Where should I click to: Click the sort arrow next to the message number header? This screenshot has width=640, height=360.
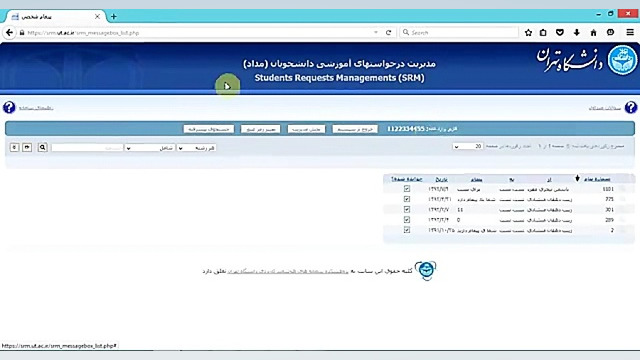pos(577,178)
